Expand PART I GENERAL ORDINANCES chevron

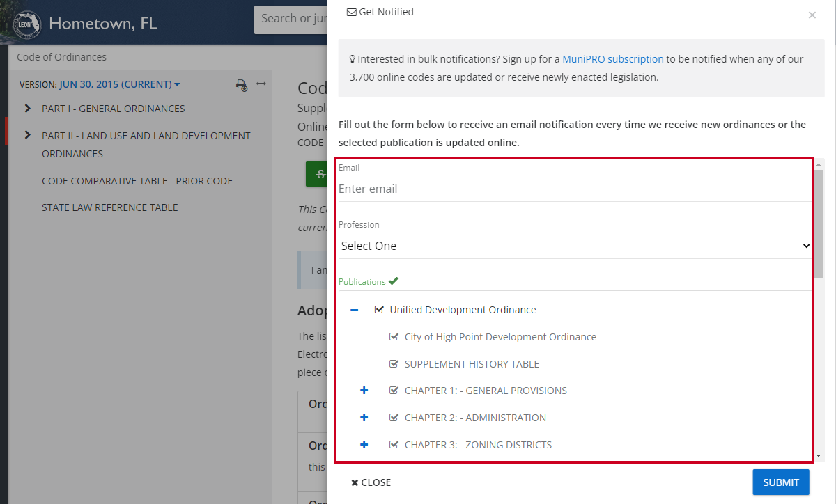[28, 109]
